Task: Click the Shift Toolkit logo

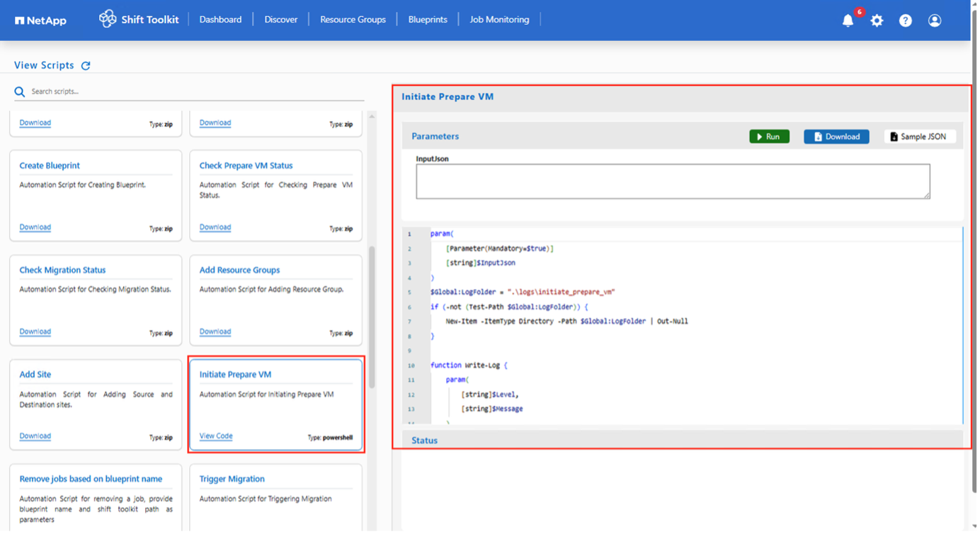Action: point(139,19)
